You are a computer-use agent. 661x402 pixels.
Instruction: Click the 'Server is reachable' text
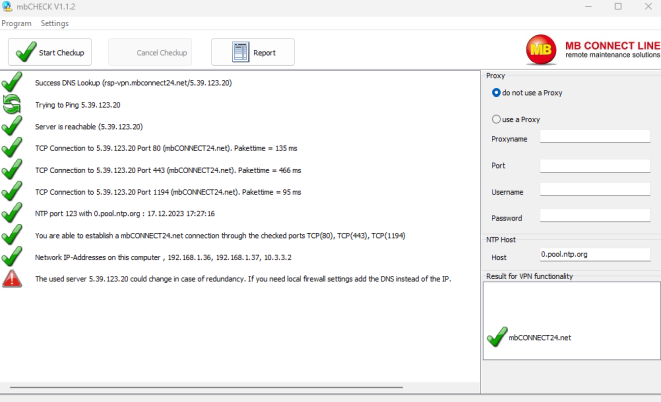click(89, 127)
